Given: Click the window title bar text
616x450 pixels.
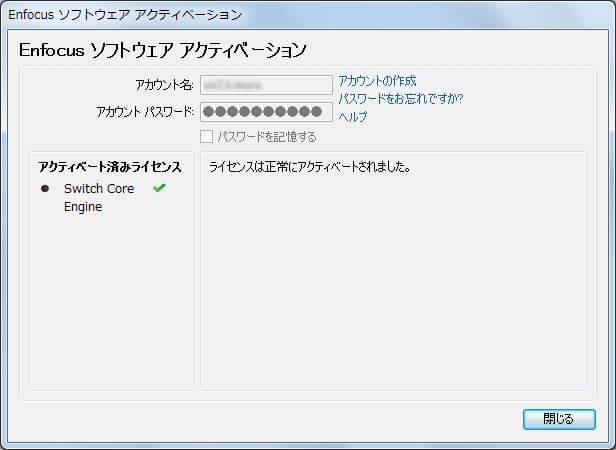Looking at the screenshot, I should point(125,15).
